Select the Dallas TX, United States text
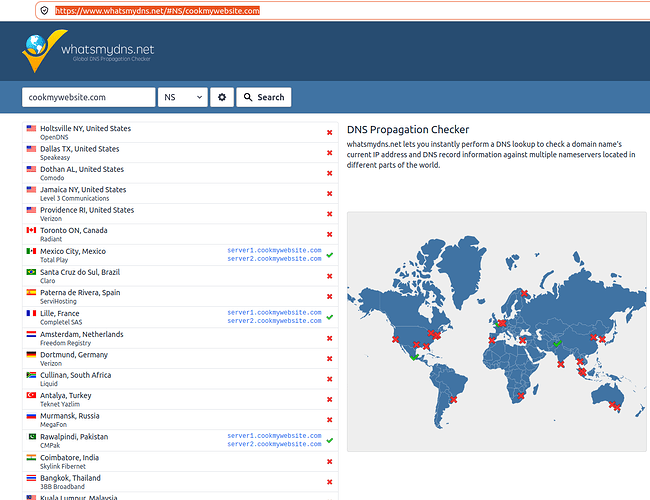The height and width of the screenshot is (500, 650). coord(80,149)
